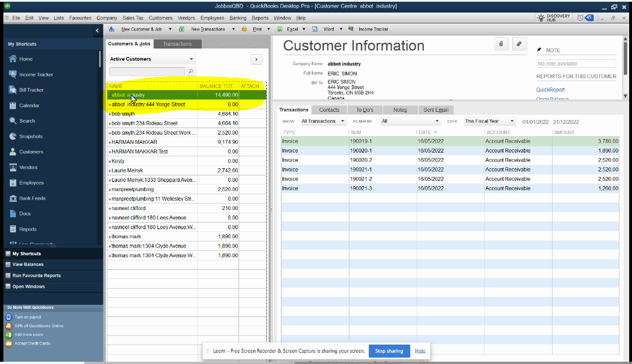632x364 pixels.
Task: Click Accept Credit Cards icon
Action: (x=9, y=344)
